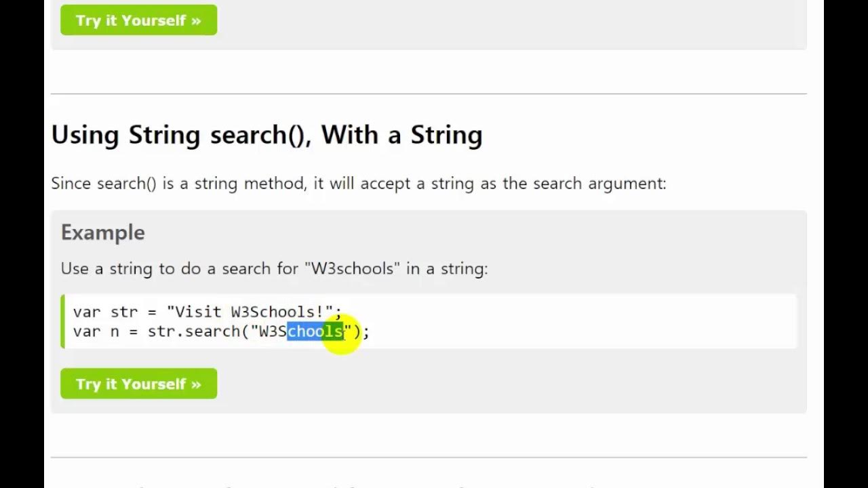Click the horizontal divider below the example box

coord(429,457)
